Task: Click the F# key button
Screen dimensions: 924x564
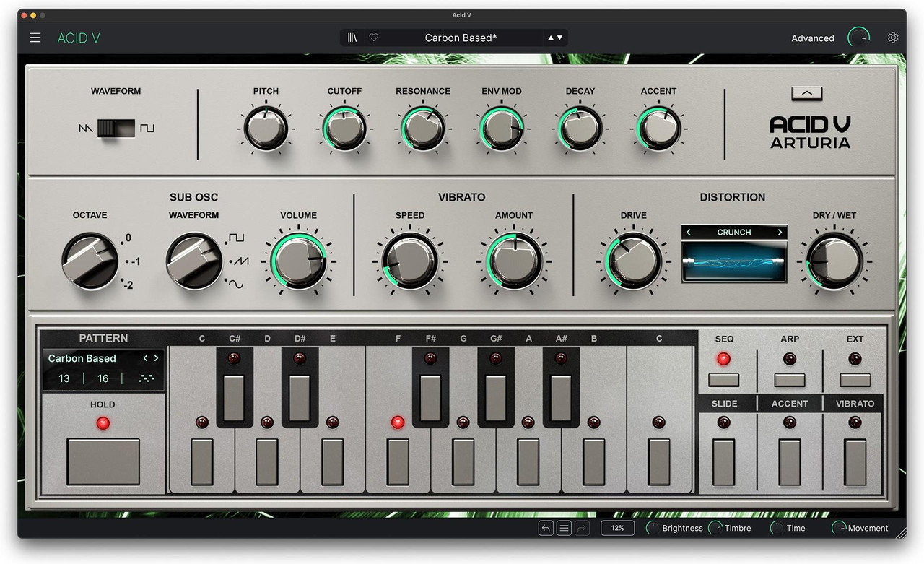Action: pos(430,397)
